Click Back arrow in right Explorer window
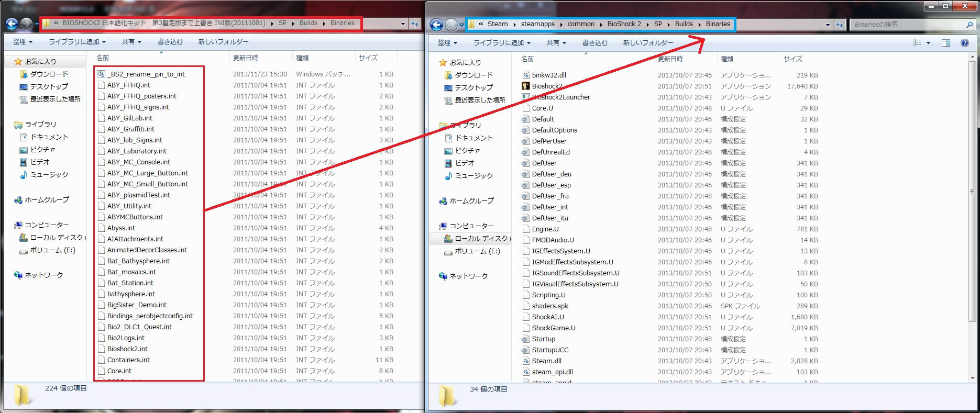The width and height of the screenshot is (980, 413). [x=436, y=25]
